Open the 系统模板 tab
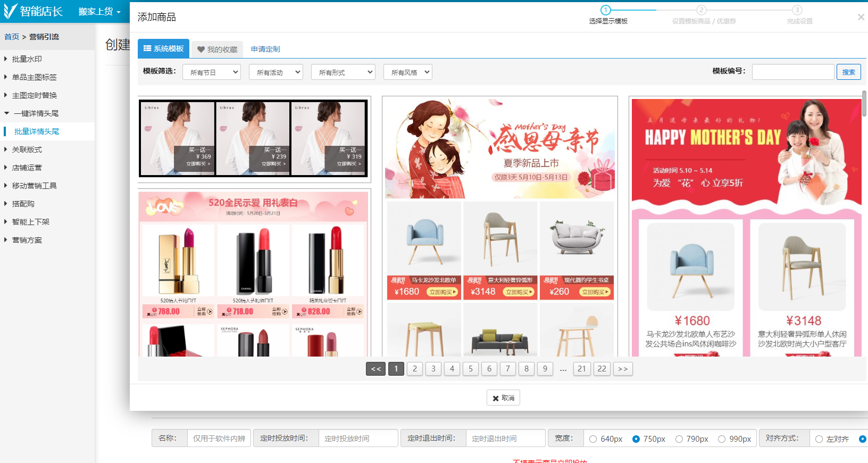Viewport: 868px width, 463px height. click(163, 48)
